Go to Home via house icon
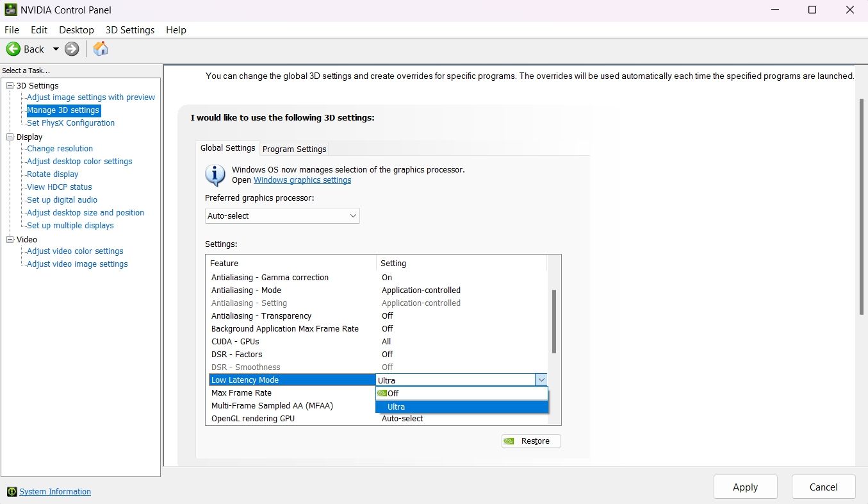 (x=101, y=49)
